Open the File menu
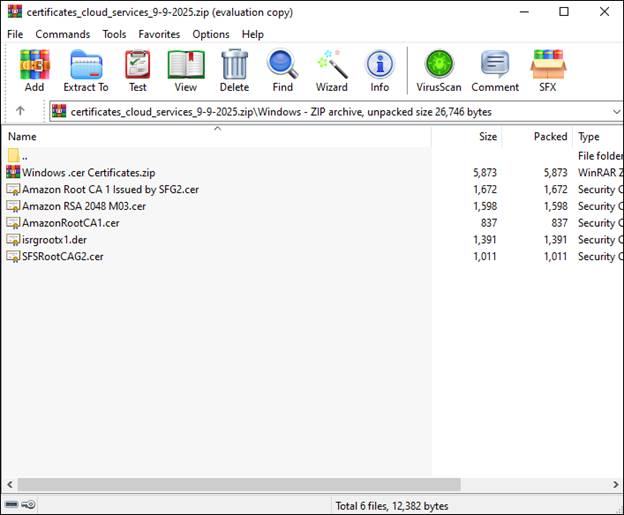The width and height of the screenshot is (624, 515). (x=15, y=34)
